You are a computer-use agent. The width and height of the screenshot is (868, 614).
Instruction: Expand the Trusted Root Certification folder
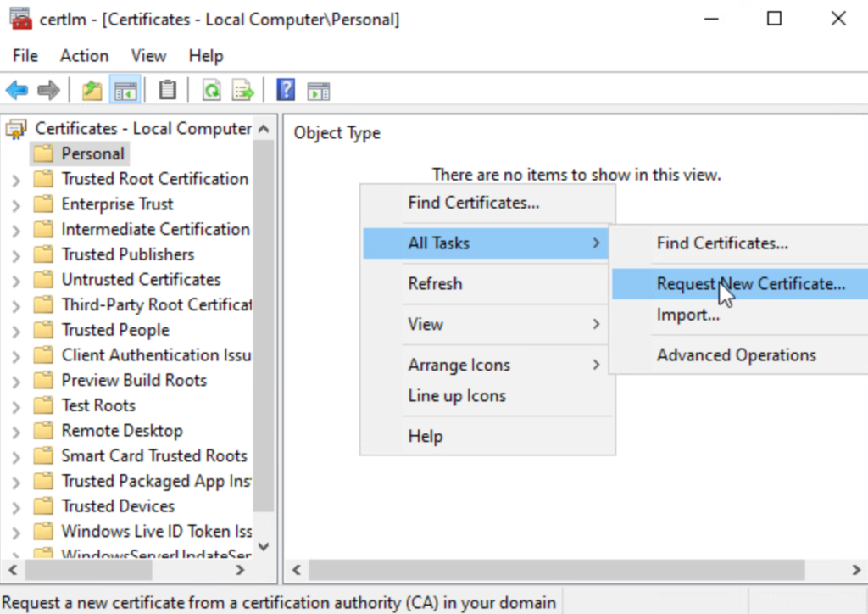click(x=16, y=180)
